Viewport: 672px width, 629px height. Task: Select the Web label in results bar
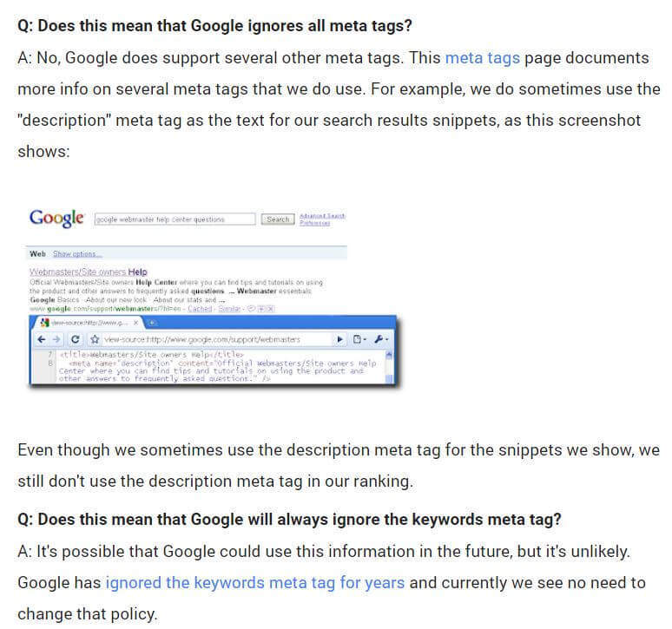(x=37, y=254)
